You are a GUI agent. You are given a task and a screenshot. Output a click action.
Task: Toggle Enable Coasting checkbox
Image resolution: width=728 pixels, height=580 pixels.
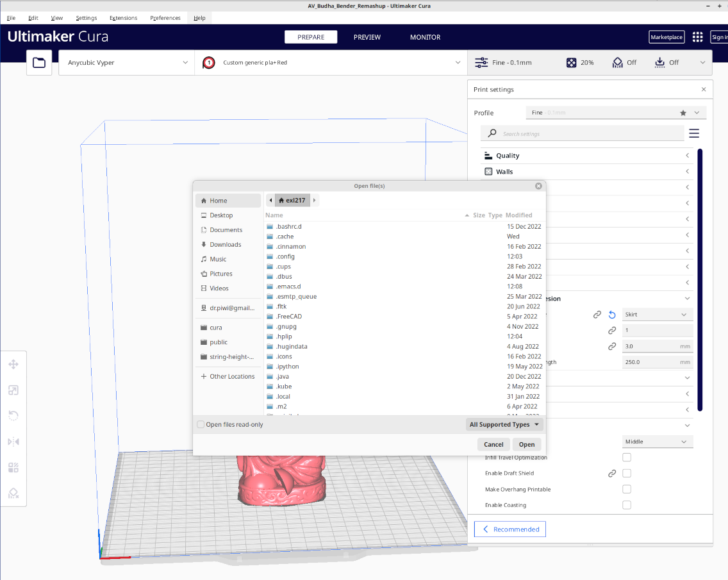pos(627,505)
